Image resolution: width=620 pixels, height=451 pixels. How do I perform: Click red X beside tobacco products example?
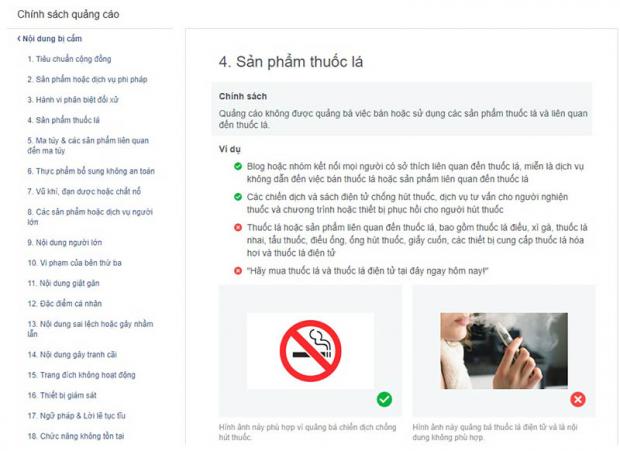(x=238, y=227)
